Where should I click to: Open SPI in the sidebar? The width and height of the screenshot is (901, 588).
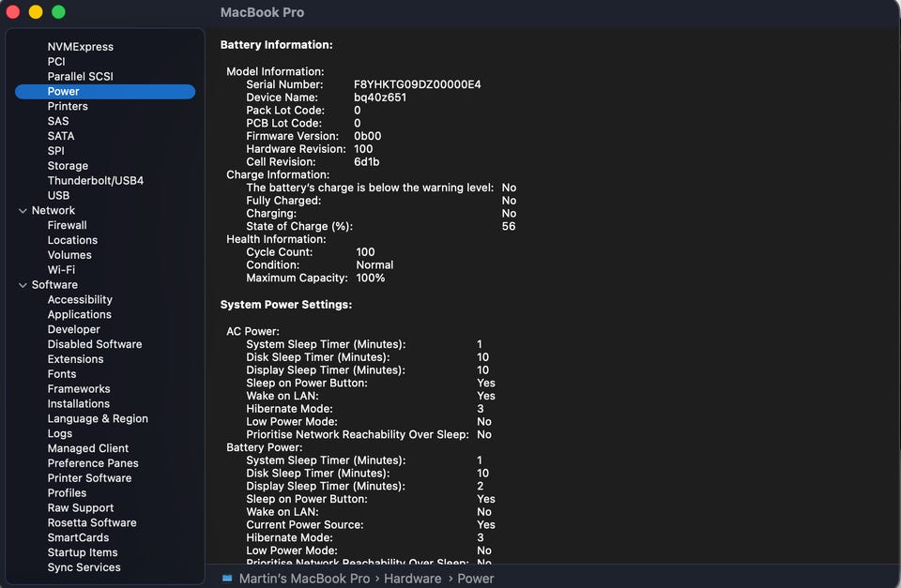[55, 151]
